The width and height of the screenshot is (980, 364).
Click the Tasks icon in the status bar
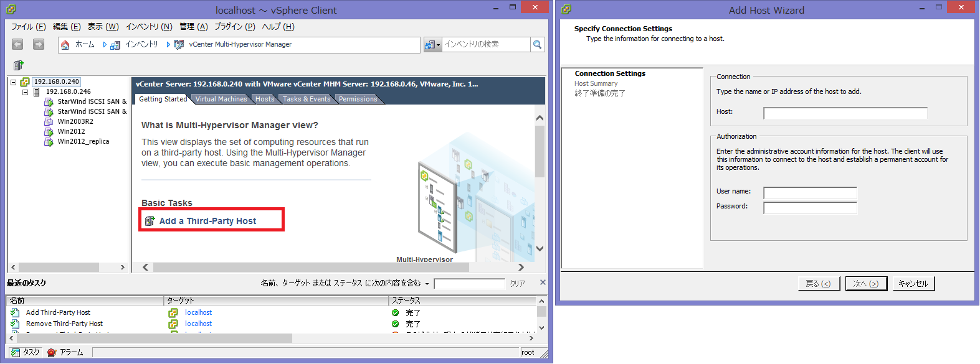[16, 352]
